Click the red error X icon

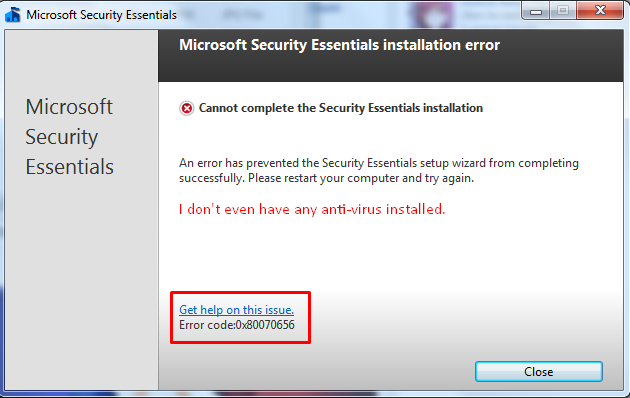(186, 108)
